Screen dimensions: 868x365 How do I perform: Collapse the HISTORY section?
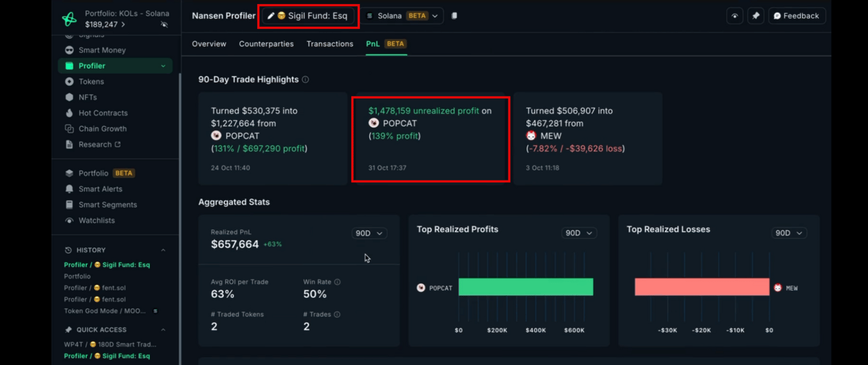(163, 250)
